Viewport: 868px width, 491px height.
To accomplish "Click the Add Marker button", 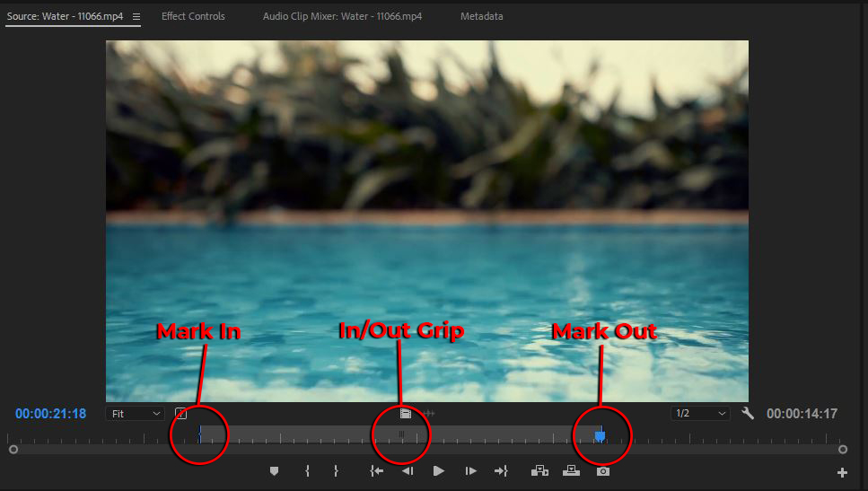I will click(x=275, y=471).
